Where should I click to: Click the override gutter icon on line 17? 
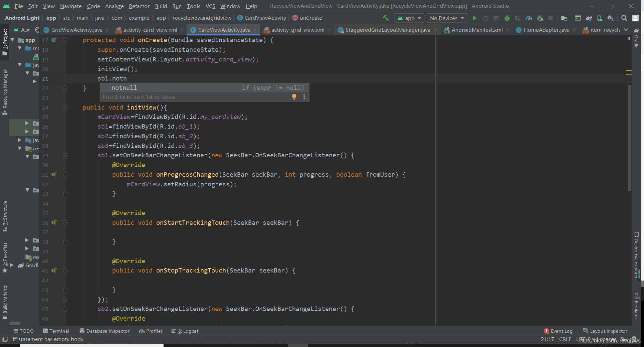click(54, 40)
